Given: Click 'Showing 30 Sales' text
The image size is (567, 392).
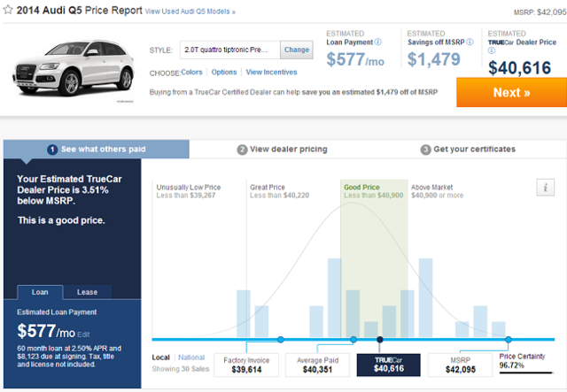Looking at the screenshot, I should pyautogui.click(x=181, y=369).
